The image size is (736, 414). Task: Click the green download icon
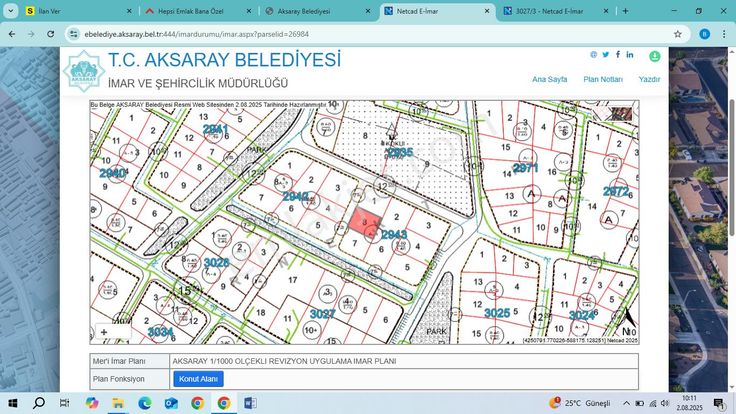pos(654,56)
